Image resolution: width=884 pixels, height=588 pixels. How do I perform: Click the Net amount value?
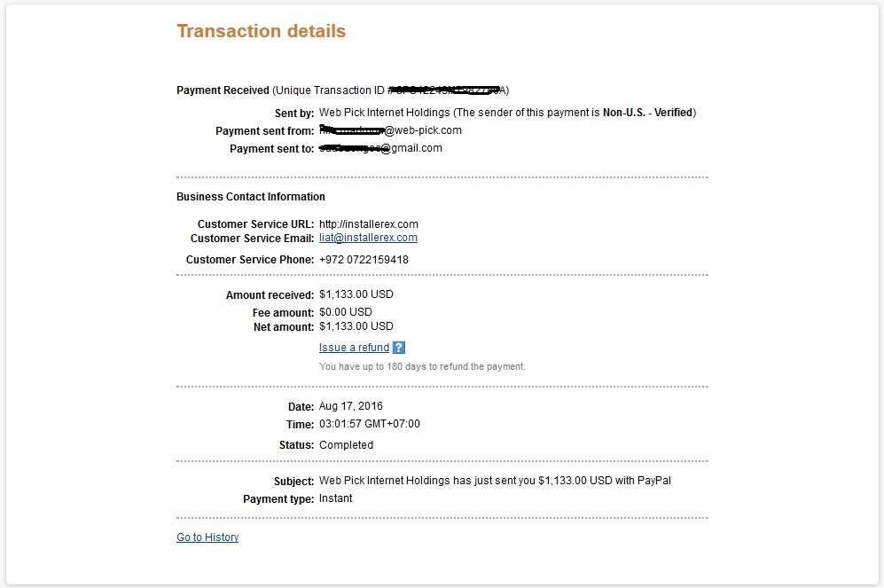point(356,326)
